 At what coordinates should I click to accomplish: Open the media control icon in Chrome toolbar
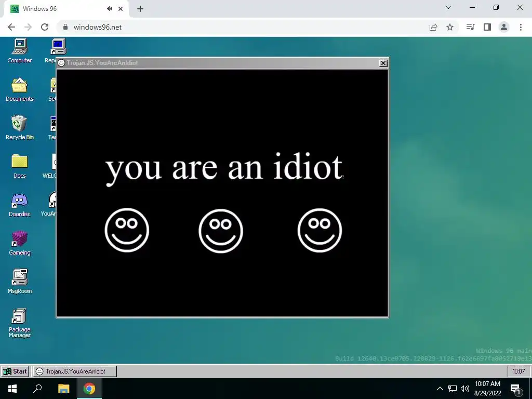[470, 27]
